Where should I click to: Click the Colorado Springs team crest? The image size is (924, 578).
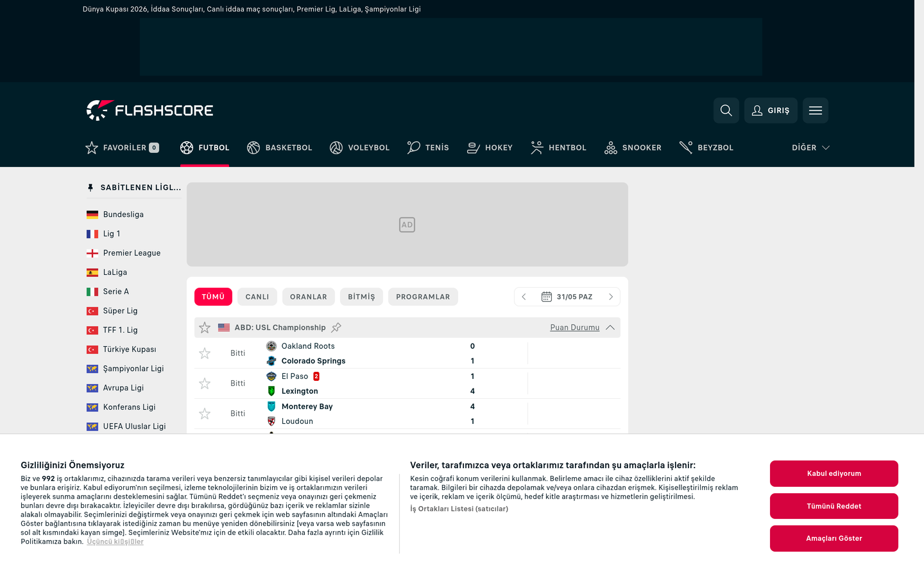(x=271, y=361)
